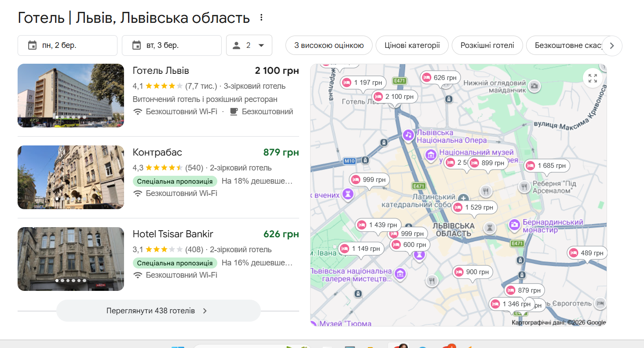The image size is (644, 348).
Task: Open the Hotel Tsisar Bankir listing title
Action: point(173,234)
